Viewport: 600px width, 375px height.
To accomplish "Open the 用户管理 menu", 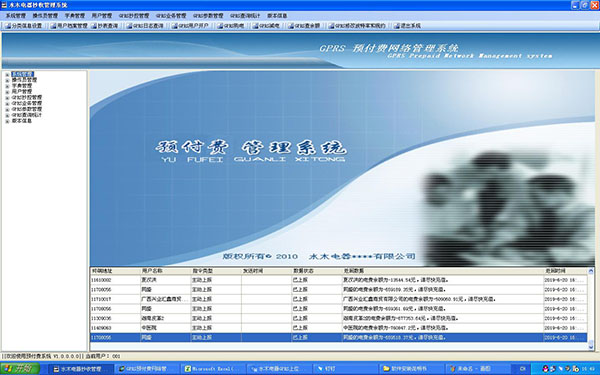I will point(102,16).
